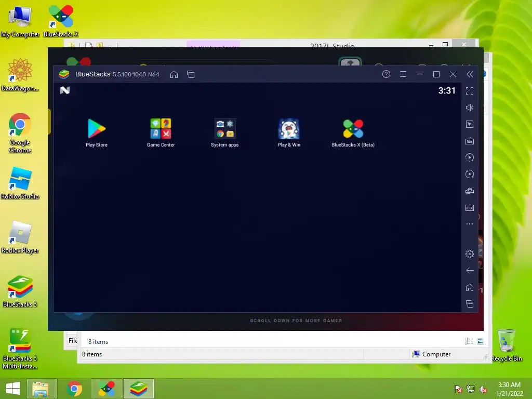This screenshot has height=399, width=532.
Task: Click the BlueStacks 5 taskbar button
Action: point(138,389)
